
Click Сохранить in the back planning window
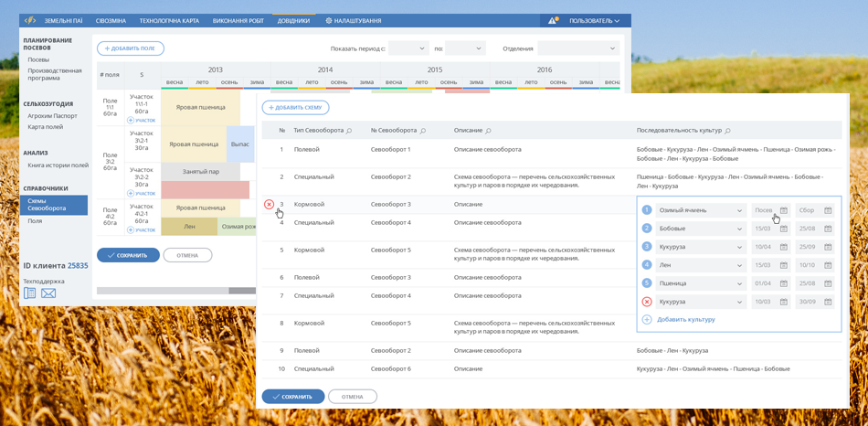tap(129, 255)
